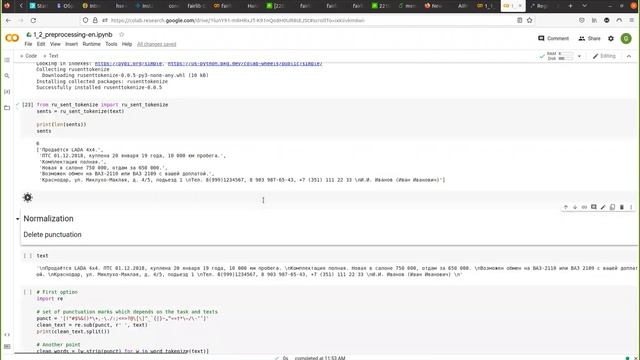The image size is (640, 360).
Task: Open the View menu
Action: (x=55, y=44)
